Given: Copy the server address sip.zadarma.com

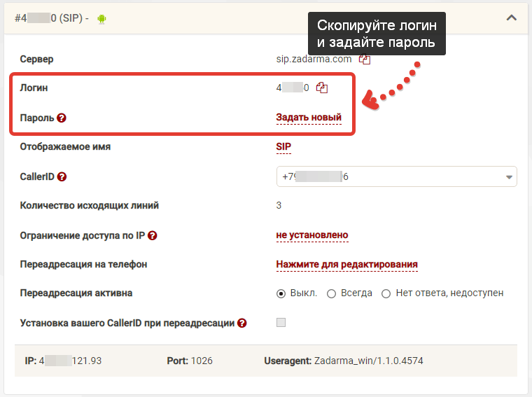Looking at the screenshot, I should coord(365,60).
